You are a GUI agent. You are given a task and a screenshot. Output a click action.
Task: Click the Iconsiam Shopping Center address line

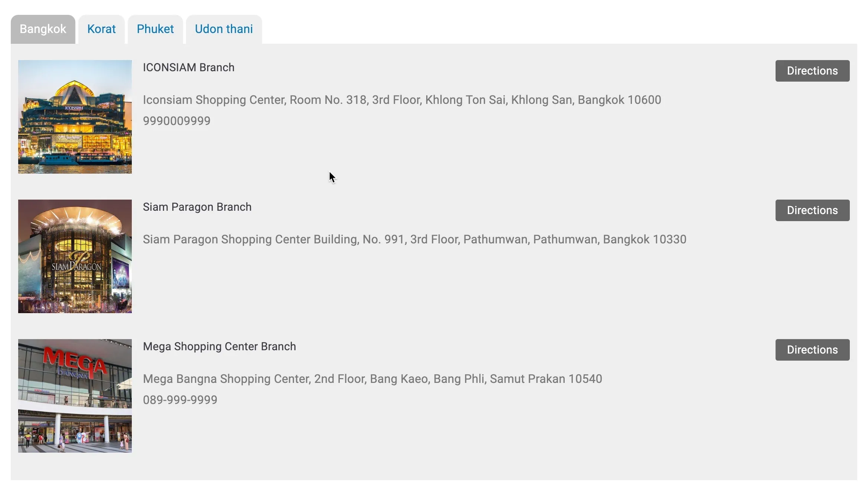[402, 100]
